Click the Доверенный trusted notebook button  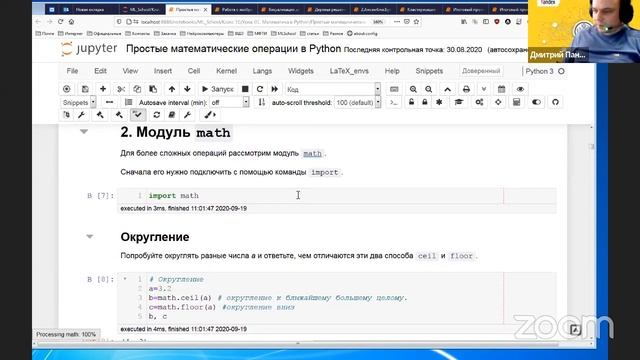click(481, 71)
